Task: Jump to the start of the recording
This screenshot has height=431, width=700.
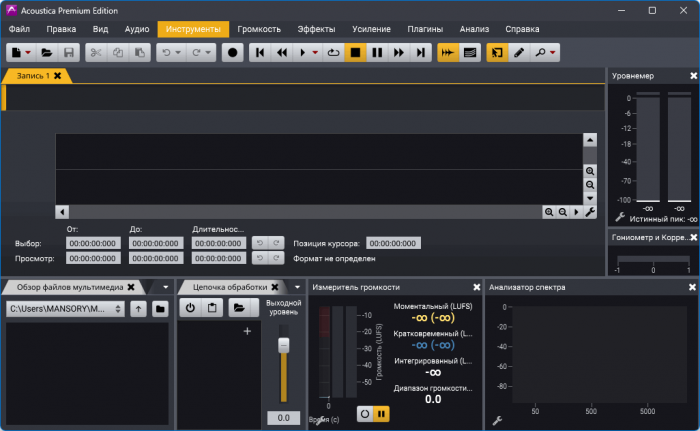Action: pos(260,52)
